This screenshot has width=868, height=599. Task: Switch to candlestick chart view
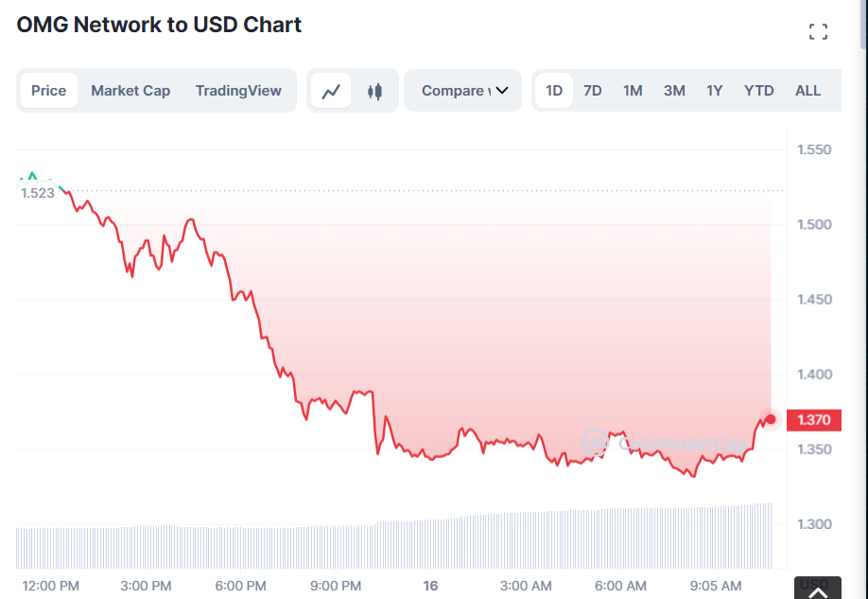pos(371,90)
